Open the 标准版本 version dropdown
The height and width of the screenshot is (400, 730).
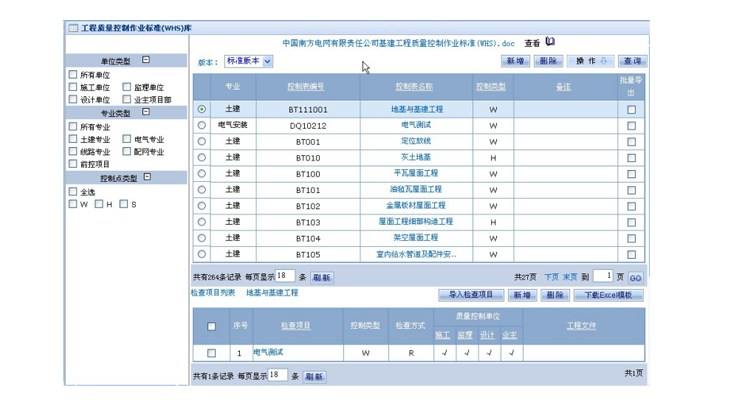(248, 61)
